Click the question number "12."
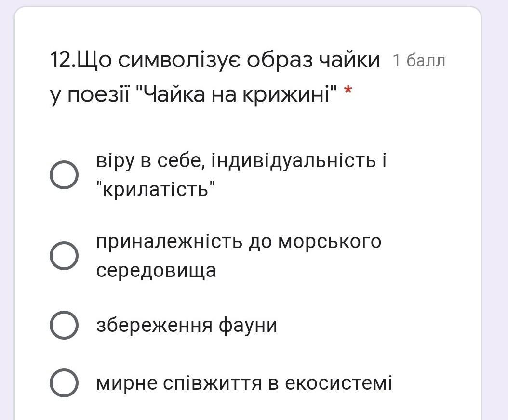Screen dimensions: 508x420 [x=62, y=60]
